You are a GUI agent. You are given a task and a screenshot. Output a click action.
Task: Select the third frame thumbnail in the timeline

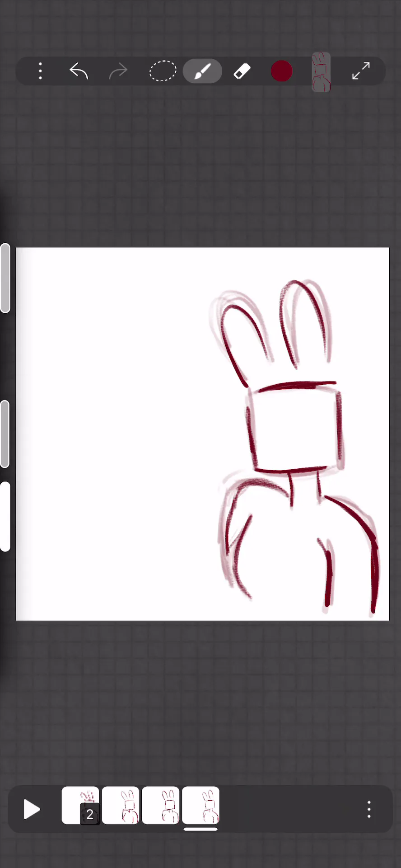pyautogui.click(x=161, y=806)
